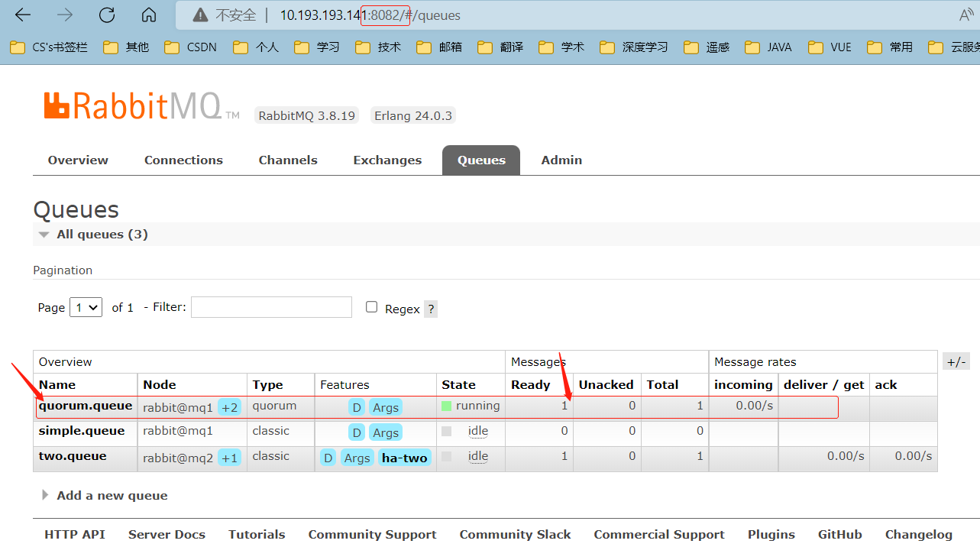Screen dimensions: 980x560
Task: Open the 技术 bookmark folder
Action: click(x=378, y=47)
